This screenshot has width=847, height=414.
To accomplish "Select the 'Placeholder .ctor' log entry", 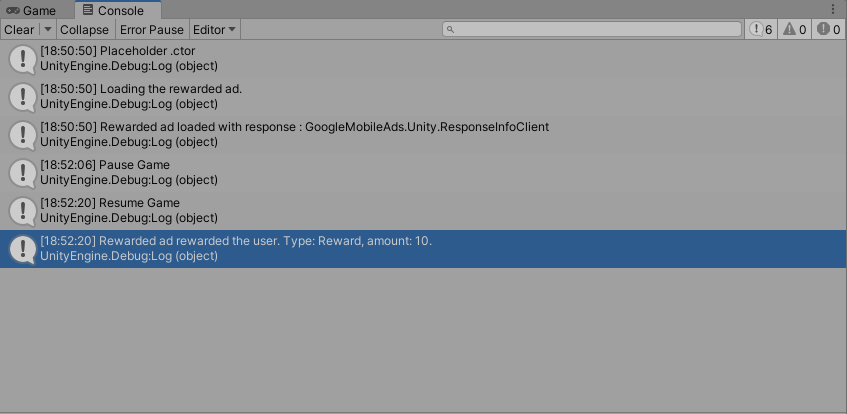I will click(x=424, y=59).
